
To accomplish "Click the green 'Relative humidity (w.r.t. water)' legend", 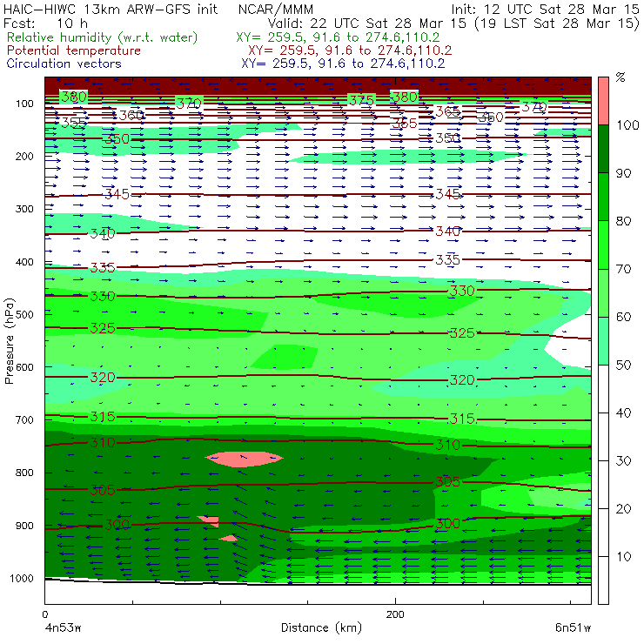I will point(103,37).
